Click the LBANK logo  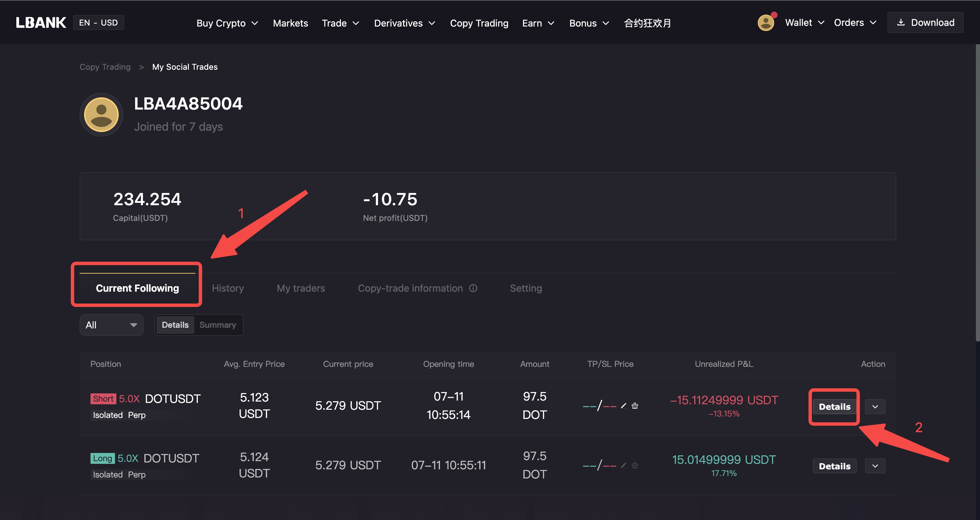coord(41,23)
